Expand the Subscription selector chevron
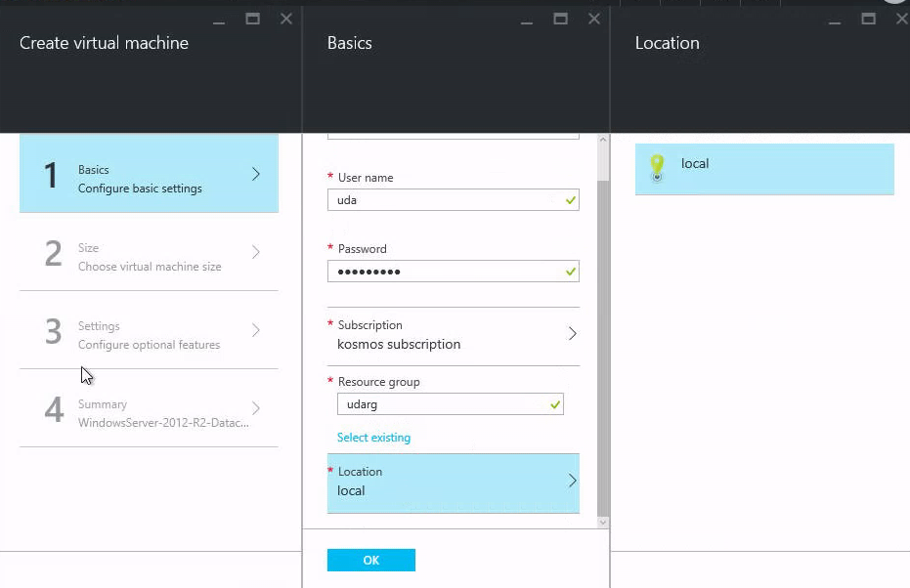Screen dimensions: 910x588 point(572,334)
